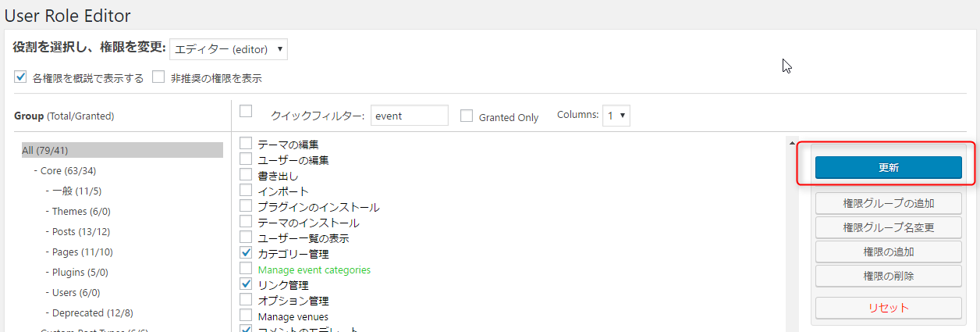Open the role selection dropdown エディター (editor)
This screenshot has height=332, width=980.
pyautogui.click(x=229, y=49)
